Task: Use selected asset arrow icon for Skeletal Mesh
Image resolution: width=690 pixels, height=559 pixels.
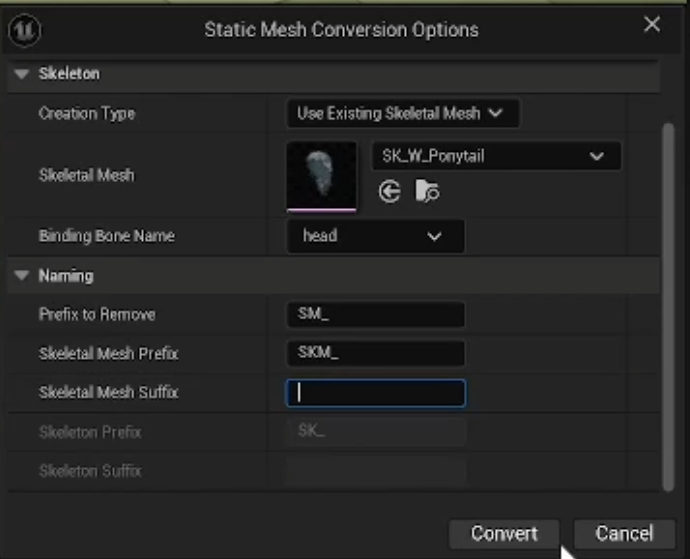Action: pos(390,191)
